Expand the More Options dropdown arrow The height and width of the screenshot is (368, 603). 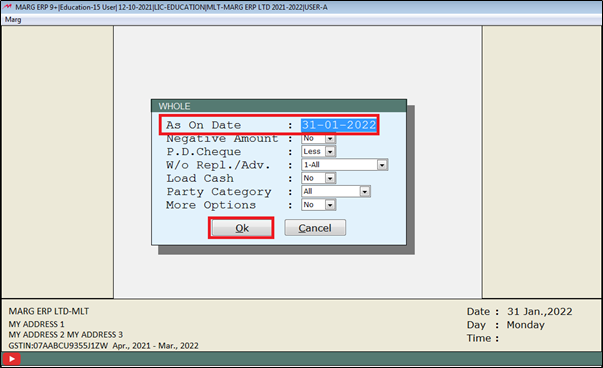tap(330, 205)
